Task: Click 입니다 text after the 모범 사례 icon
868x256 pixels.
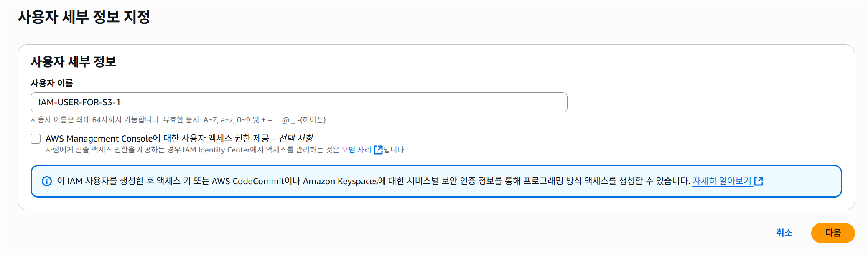Action: pyautogui.click(x=395, y=150)
